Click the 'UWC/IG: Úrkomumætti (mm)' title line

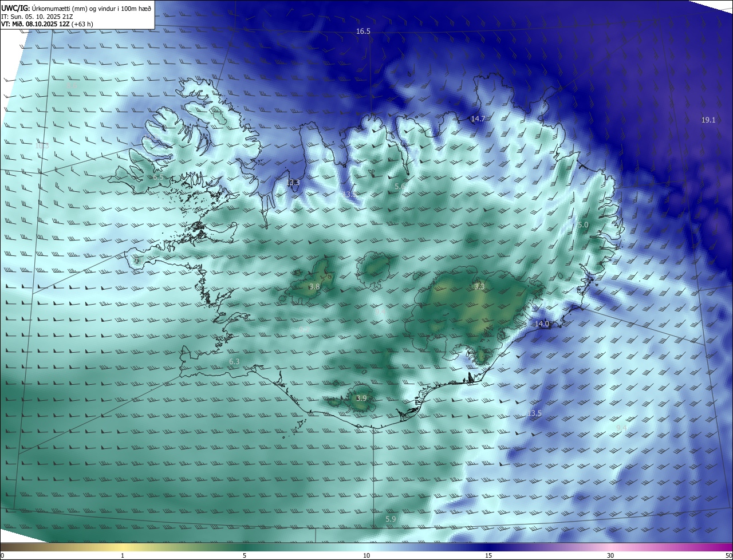[x=76, y=8]
